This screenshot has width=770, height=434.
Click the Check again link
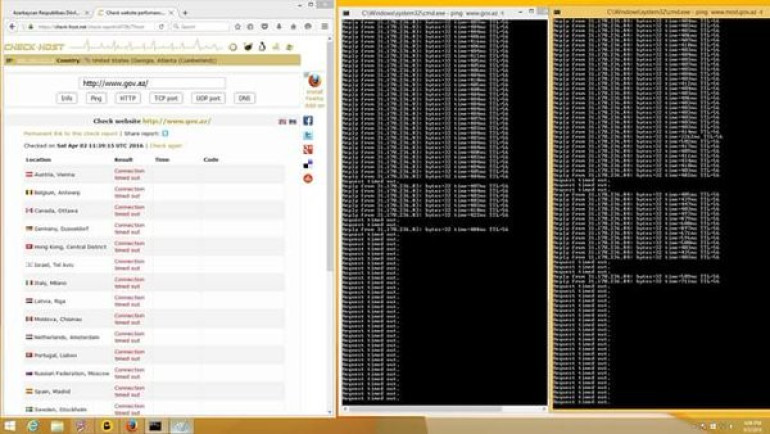point(166,146)
